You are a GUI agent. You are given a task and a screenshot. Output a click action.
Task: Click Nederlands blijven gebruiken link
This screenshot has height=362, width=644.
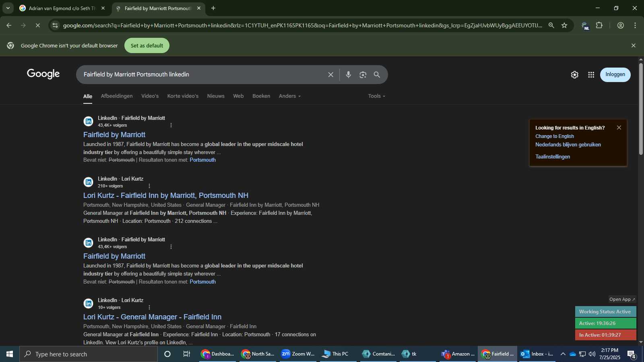pyautogui.click(x=568, y=145)
